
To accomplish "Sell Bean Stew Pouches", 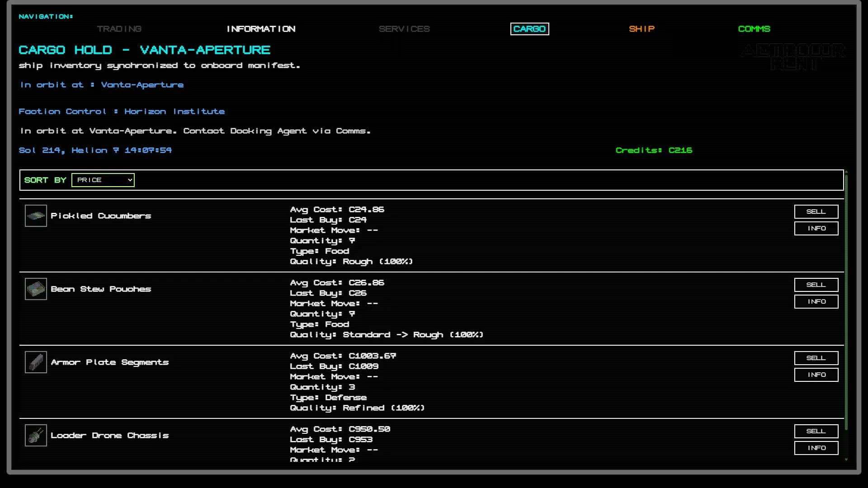I will pos(816,285).
